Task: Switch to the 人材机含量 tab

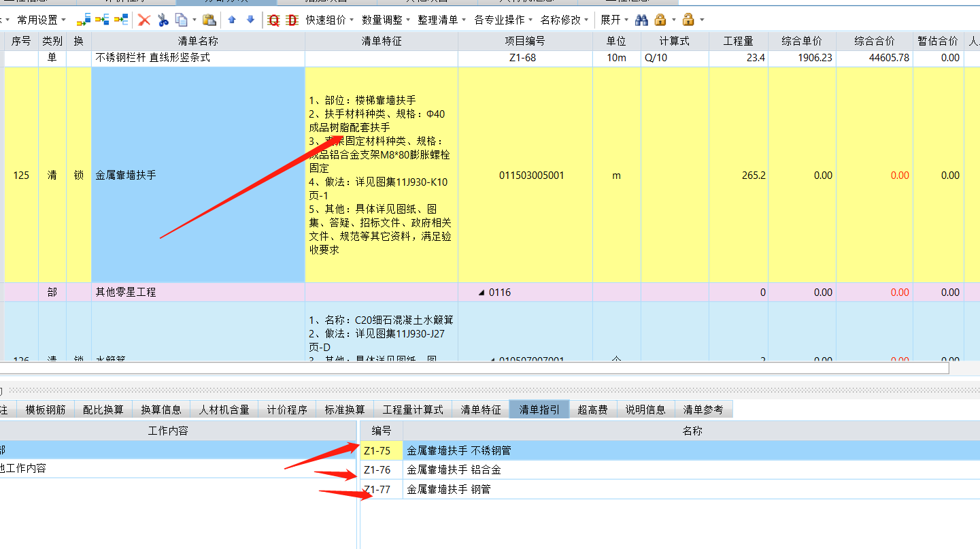Action: (224, 410)
